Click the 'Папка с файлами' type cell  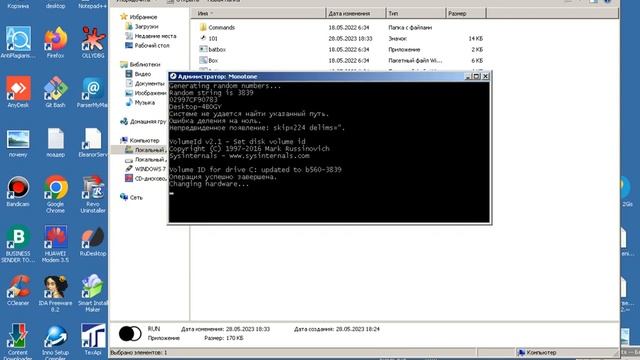[410, 28]
